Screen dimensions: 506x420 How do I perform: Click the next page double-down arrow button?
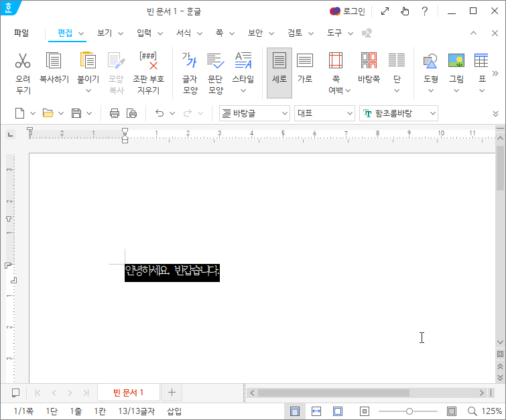pyautogui.click(x=500, y=377)
